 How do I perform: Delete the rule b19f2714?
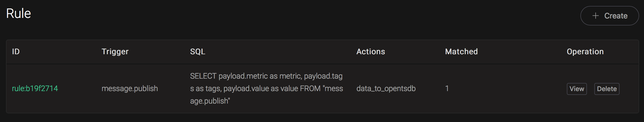[x=607, y=89]
